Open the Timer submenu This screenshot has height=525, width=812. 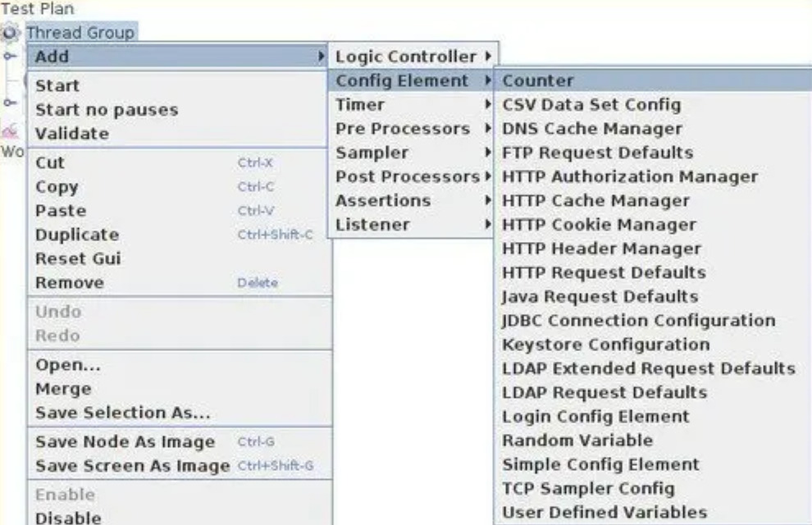click(360, 105)
